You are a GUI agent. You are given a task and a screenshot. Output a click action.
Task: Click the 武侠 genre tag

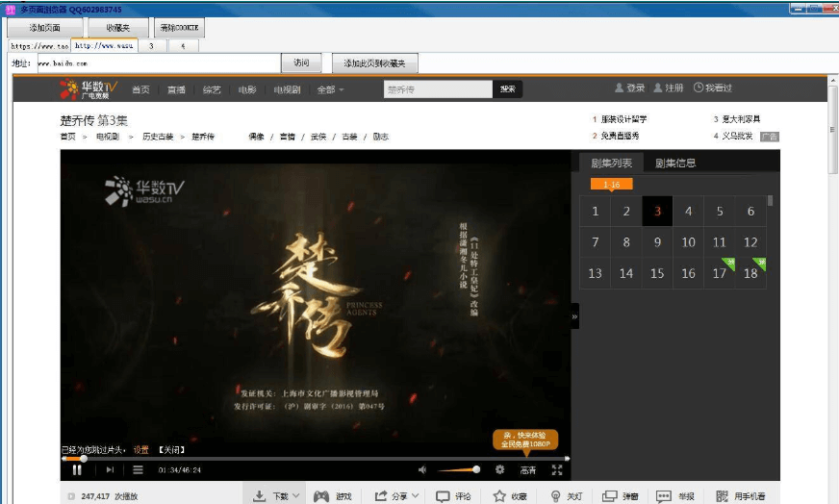click(x=318, y=137)
